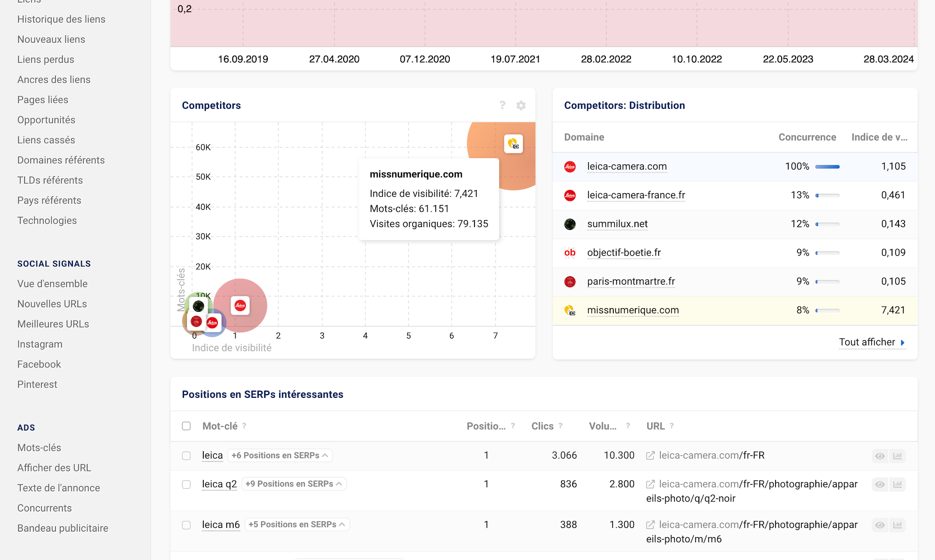This screenshot has width=935, height=560.
Task: Open Mots-clés under Ads section
Action: click(39, 447)
